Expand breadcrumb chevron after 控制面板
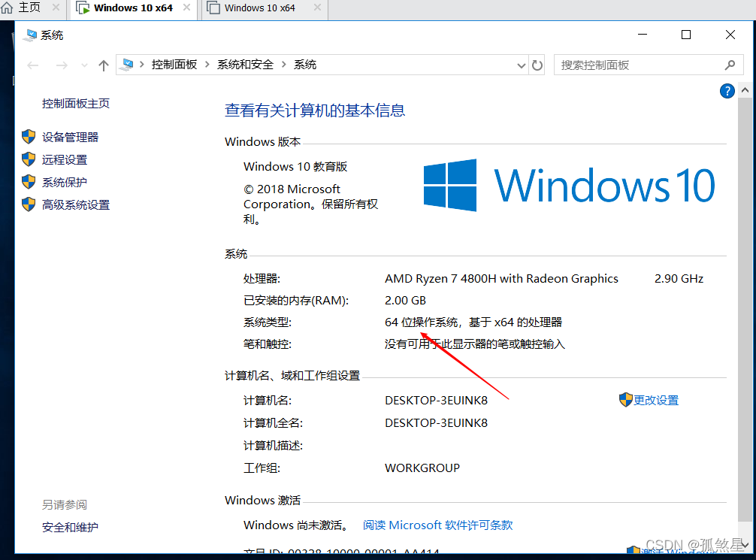Screen dimensions: 756x560 tap(207, 65)
